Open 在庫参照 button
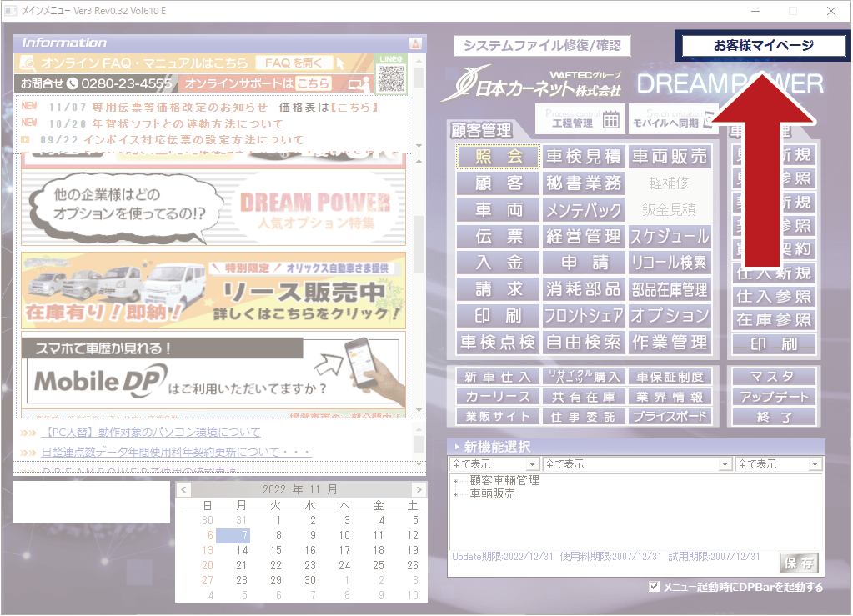The width and height of the screenshot is (853, 616). tap(774, 320)
